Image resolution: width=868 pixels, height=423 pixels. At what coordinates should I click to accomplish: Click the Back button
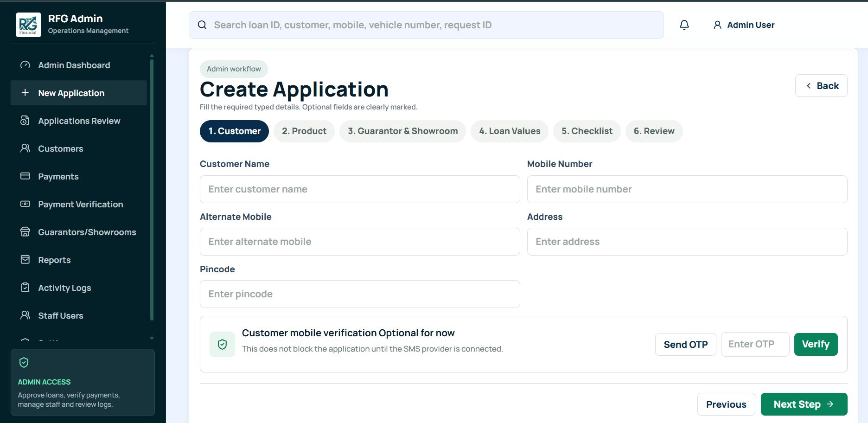click(821, 86)
